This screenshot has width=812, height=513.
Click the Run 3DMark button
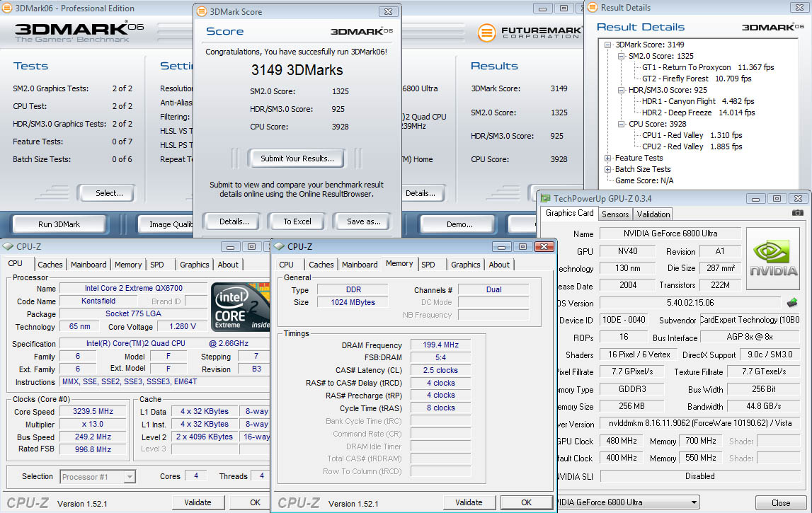pos(59,224)
